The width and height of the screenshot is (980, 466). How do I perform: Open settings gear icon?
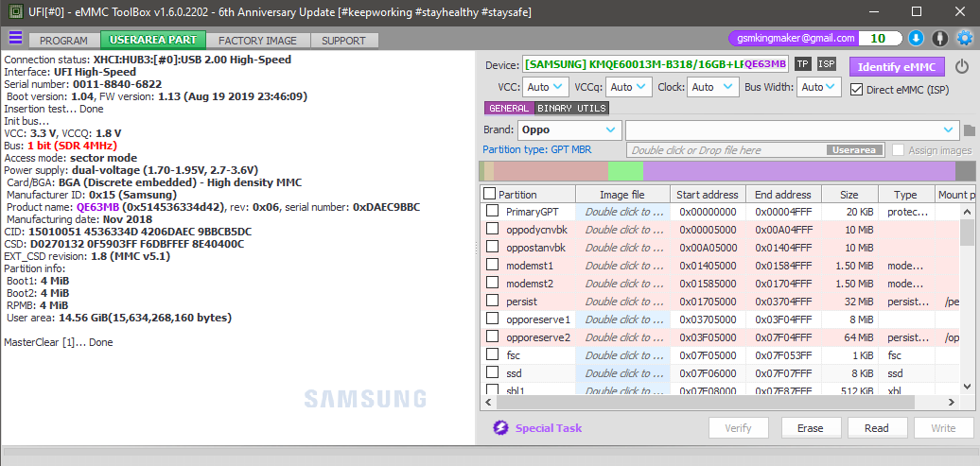(x=965, y=38)
